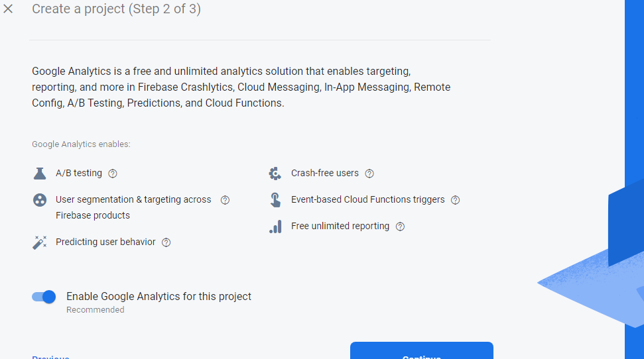Click 'Enable Google Analytics for this project' label
The image size is (644, 359).
(159, 296)
